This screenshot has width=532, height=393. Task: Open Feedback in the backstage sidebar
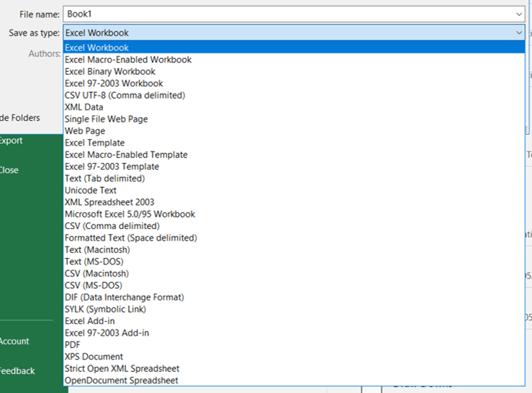click(x=17, y=371)
